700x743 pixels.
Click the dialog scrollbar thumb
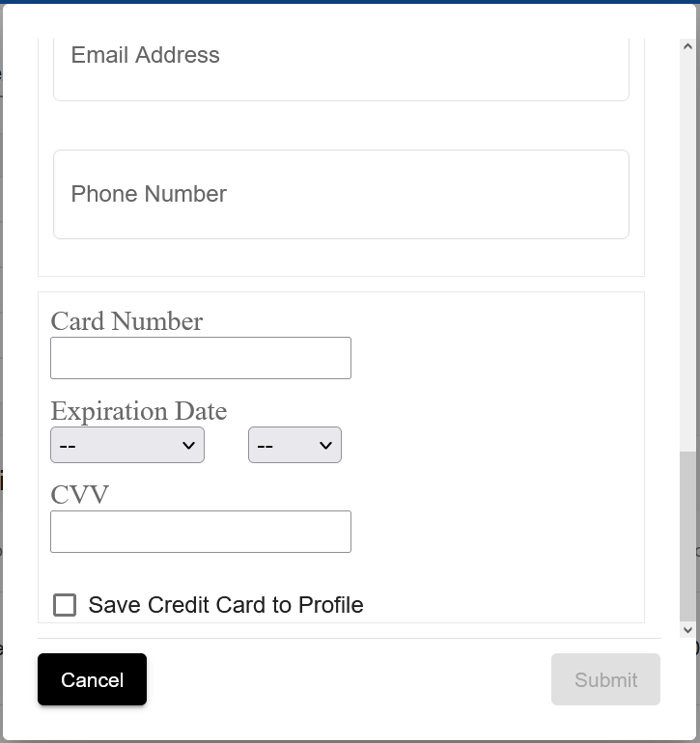pyautogui.click(x=687, y=537)
